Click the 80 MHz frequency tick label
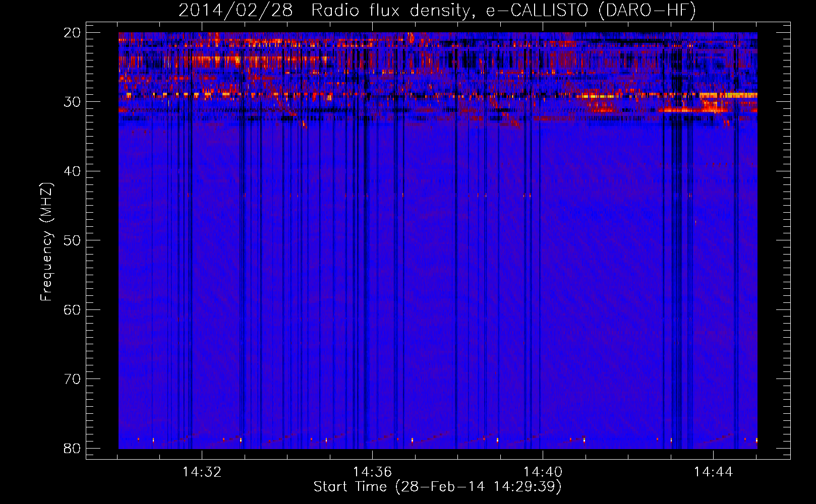Viewport: 816px width, 504px height. click(72, 449)
